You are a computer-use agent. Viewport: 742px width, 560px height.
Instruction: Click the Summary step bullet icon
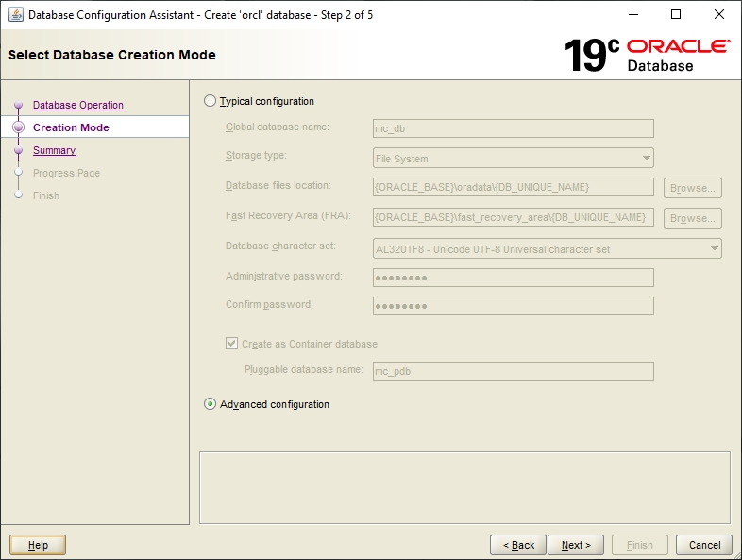(x=18, y=150)
